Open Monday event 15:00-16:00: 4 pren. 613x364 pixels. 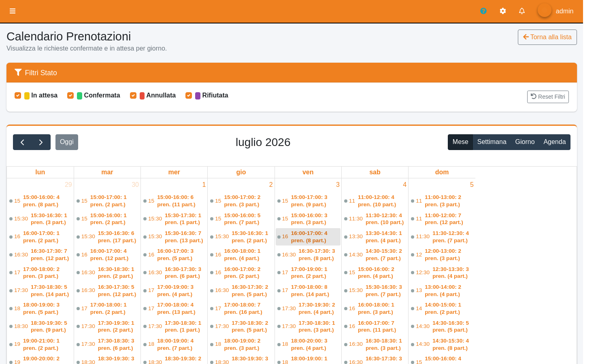pos(40,201)
